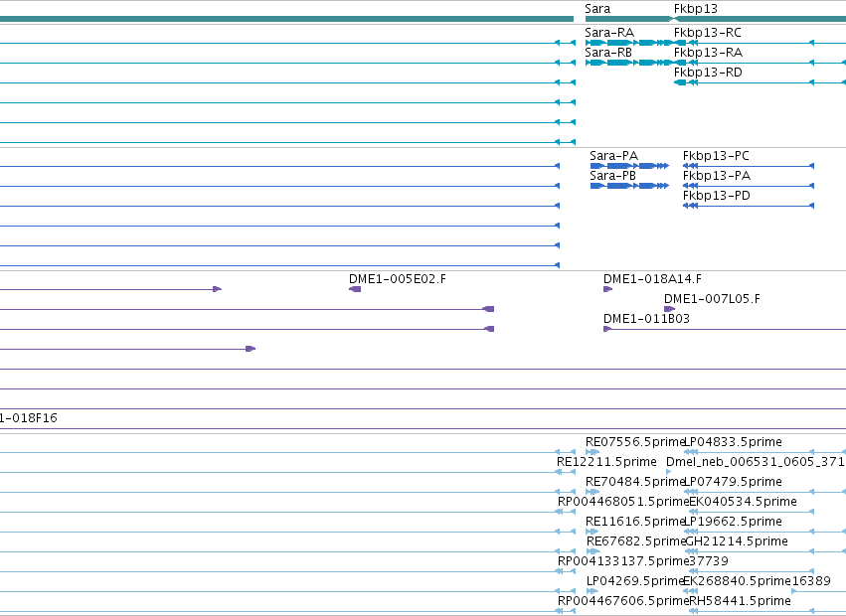Click the Sara-RB transcript exon glyph
Screen dimensions: 846x616
tap(629, 63)
